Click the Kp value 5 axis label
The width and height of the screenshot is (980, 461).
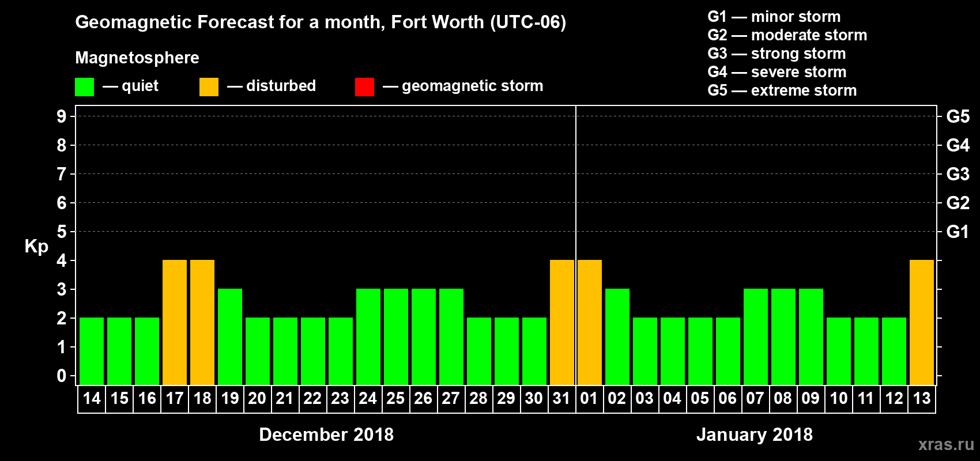(62, 232)
